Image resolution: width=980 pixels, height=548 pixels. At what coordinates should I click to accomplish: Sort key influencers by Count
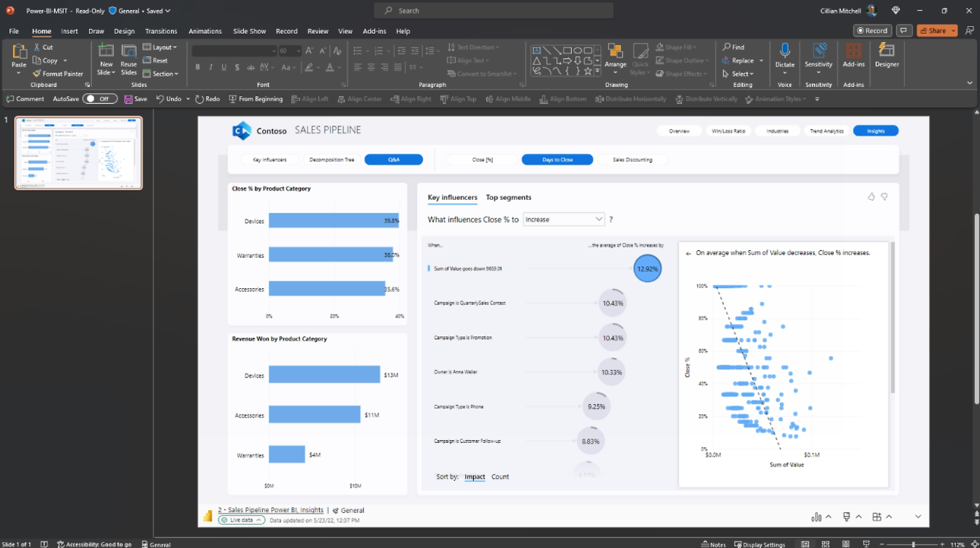coord(500,476)
